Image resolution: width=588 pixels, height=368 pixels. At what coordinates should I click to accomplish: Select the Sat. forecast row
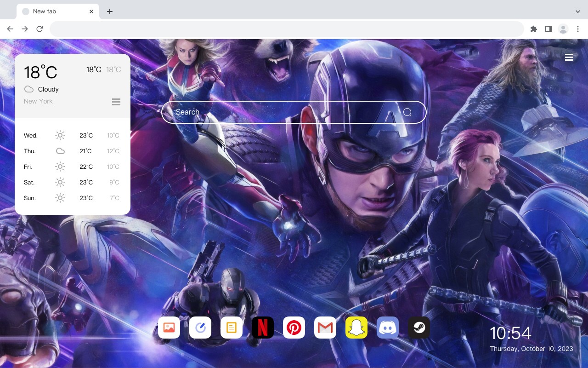click(73, 182)
